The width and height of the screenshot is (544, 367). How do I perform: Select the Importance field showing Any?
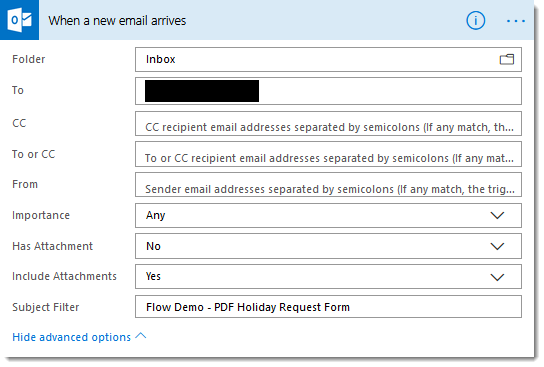[328, 215]
